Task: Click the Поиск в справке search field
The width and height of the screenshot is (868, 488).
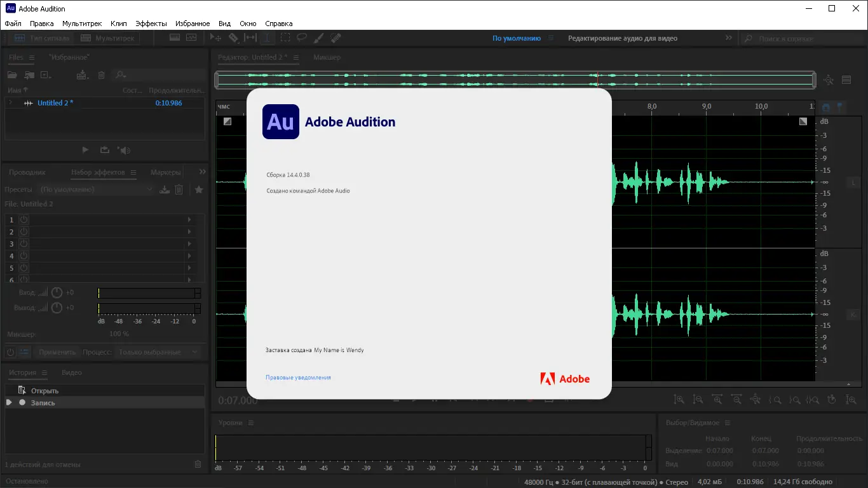Action: [x=803, y=39]
